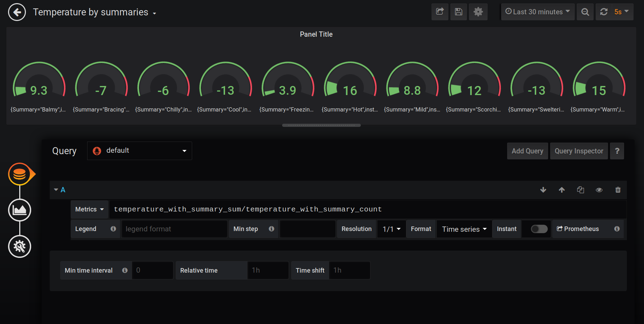Image resolution: width=644 pixels, height=324 pixels.
Task: Click the Legend info icon
Action: 113,229
